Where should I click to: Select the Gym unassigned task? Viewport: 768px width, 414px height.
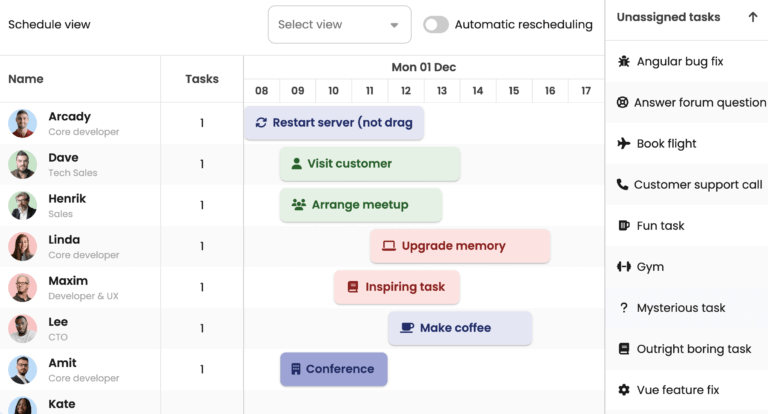pos(687,267)
